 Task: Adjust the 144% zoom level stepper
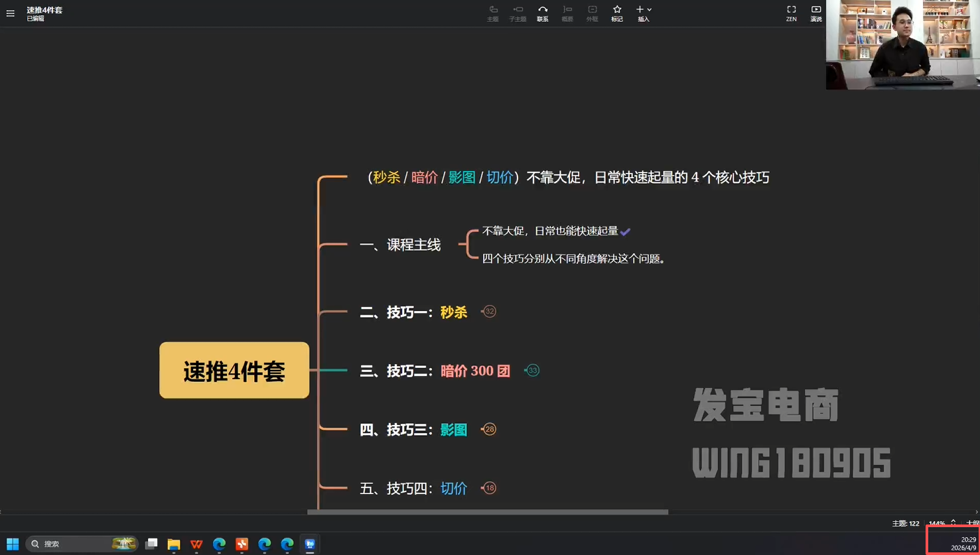[x=953, y=523]
